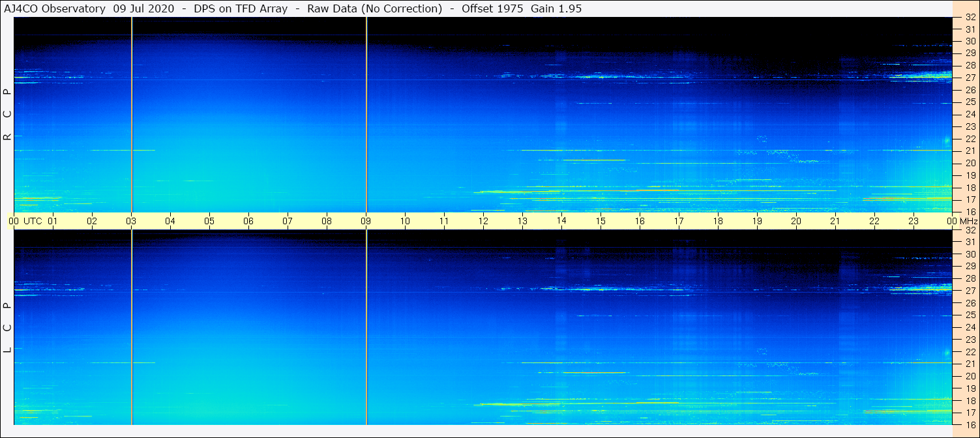
Task: Click hour '17' on the time axis
Action: coord(679,221)
